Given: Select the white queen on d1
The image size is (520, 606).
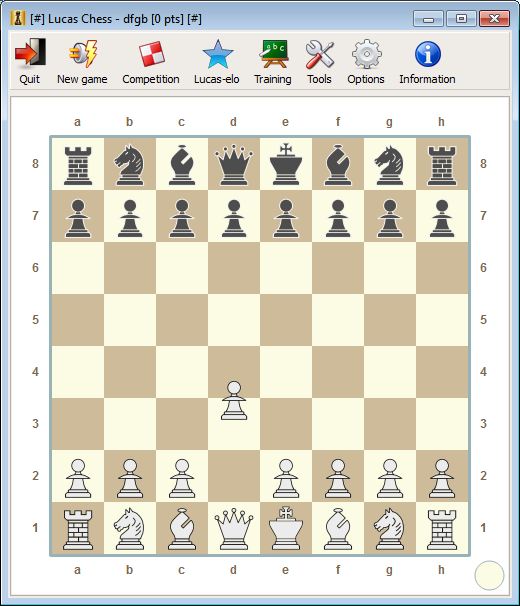Looking at the screenshot, I should [x=234, y=528].
